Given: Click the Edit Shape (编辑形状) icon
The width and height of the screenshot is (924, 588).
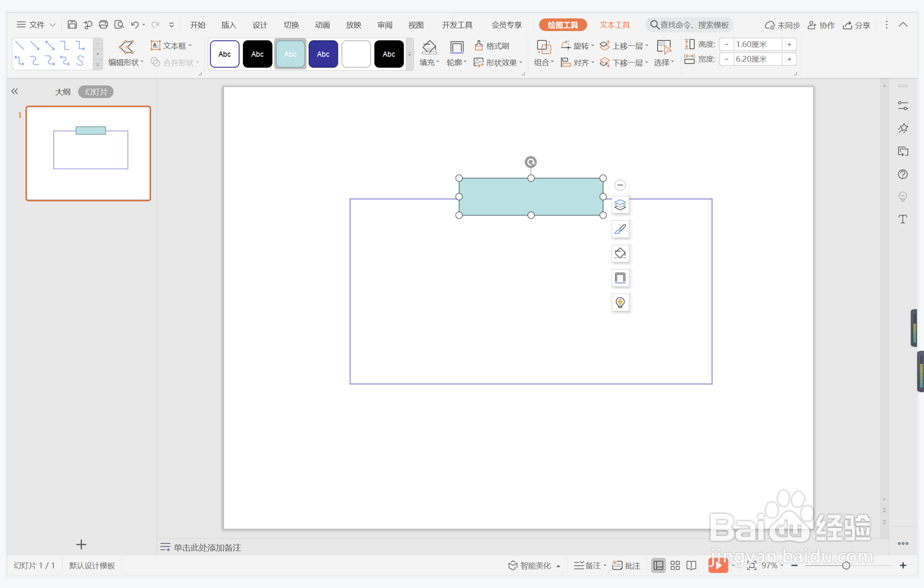Looking at the screenshot, I should pyautogui.click(x=126, y=47).
